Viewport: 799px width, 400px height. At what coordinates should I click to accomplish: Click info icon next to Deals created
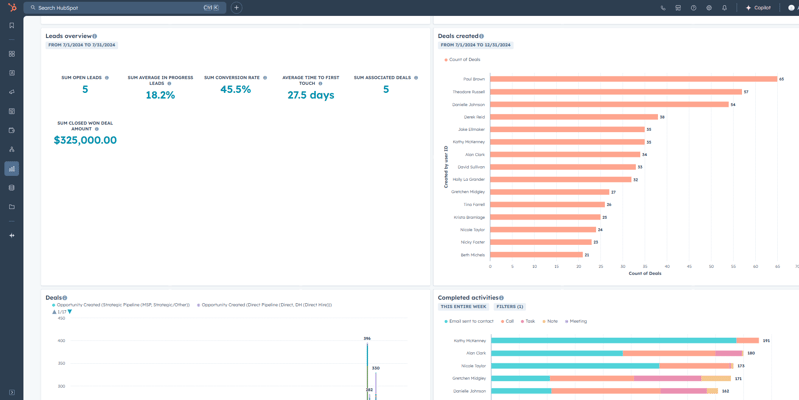[x=482, y=36]
